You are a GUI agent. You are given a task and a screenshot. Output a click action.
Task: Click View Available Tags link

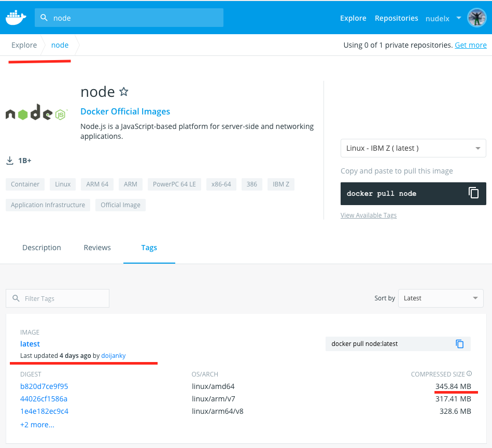tap(369, 215)
